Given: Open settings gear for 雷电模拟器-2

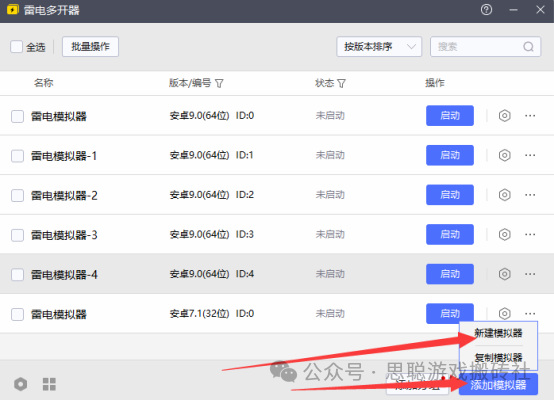Looking at the screenshot, I should (x=505, y=195).
